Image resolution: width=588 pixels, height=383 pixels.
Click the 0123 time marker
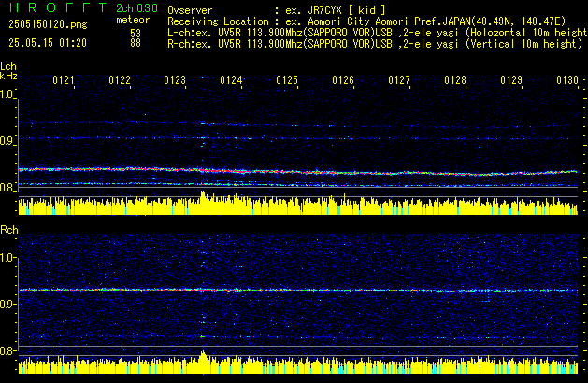pos(175,80)
